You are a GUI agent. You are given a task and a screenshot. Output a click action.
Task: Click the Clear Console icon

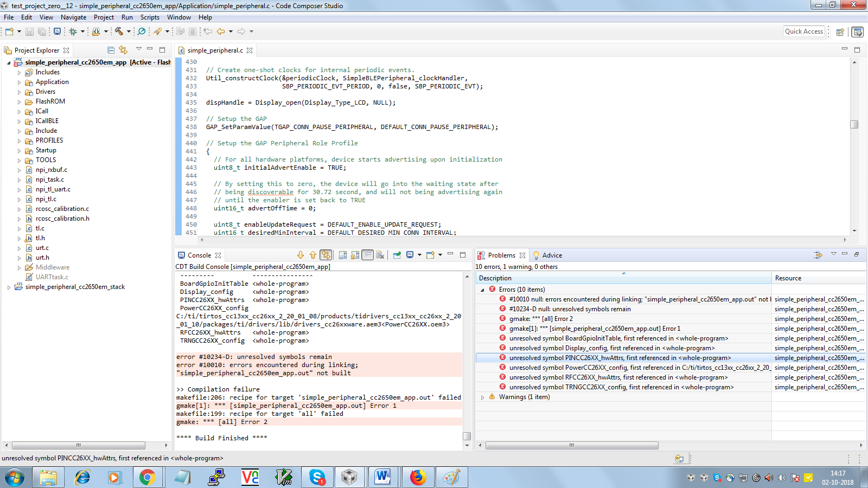[380, 255]
